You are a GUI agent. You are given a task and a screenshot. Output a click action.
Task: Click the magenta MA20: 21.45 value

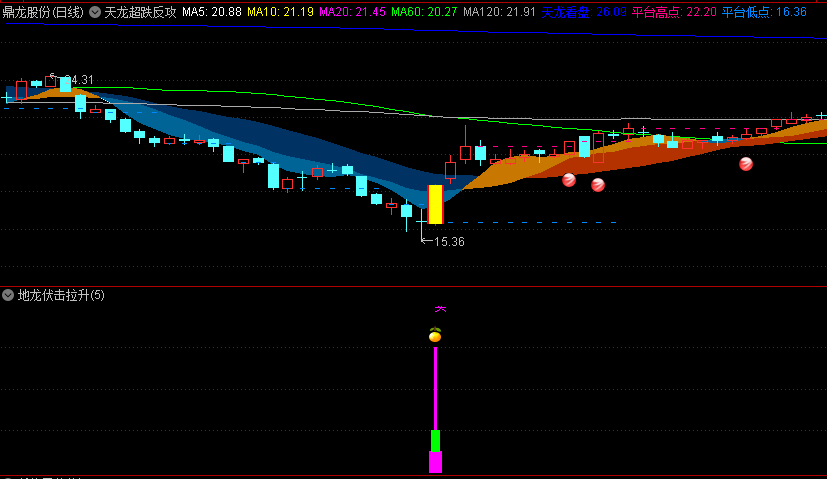(352, 12)
